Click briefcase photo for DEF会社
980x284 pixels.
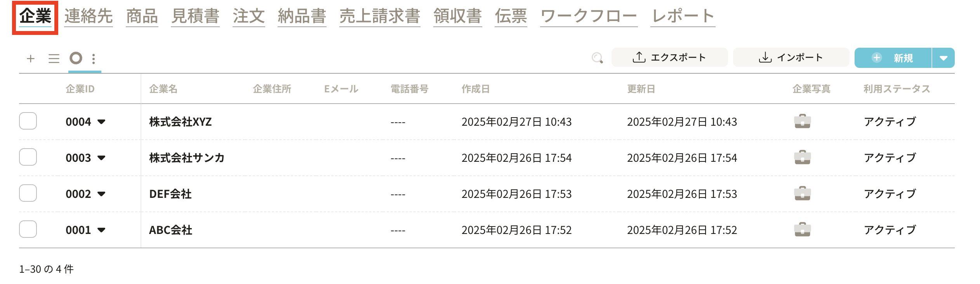pyautogui.click(x=802, y=194)
